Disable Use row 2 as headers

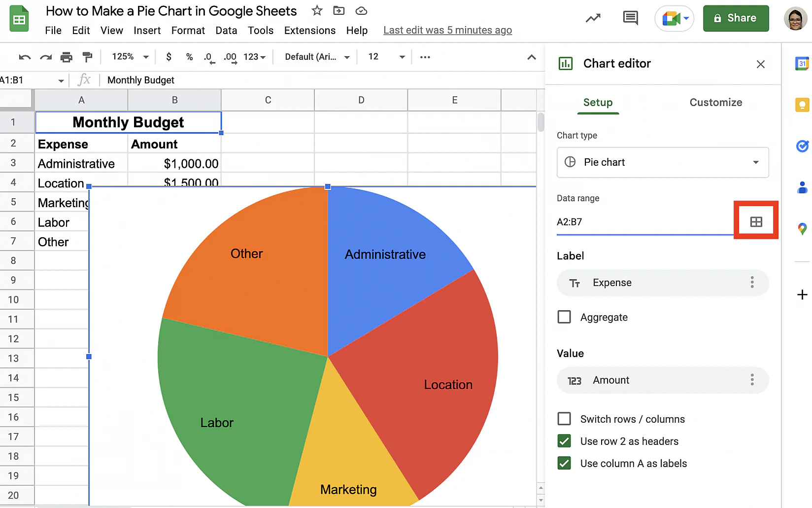[564, 440]
